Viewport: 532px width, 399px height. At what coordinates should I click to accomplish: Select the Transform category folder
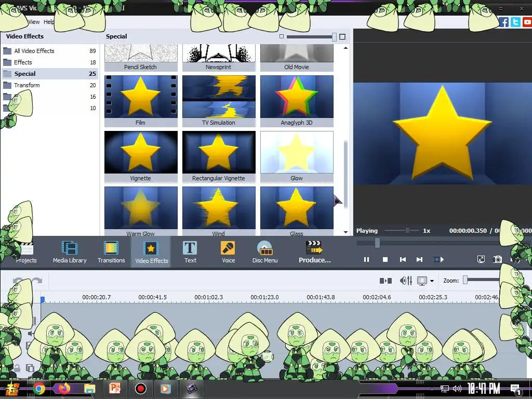49,85
